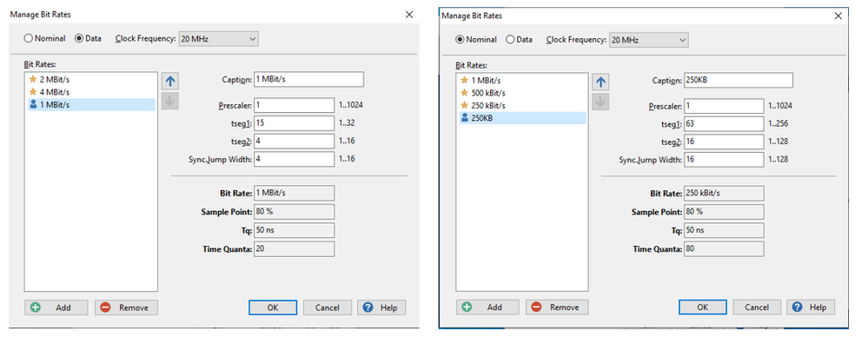Select Data radio button in left dialog

(80, 38)
